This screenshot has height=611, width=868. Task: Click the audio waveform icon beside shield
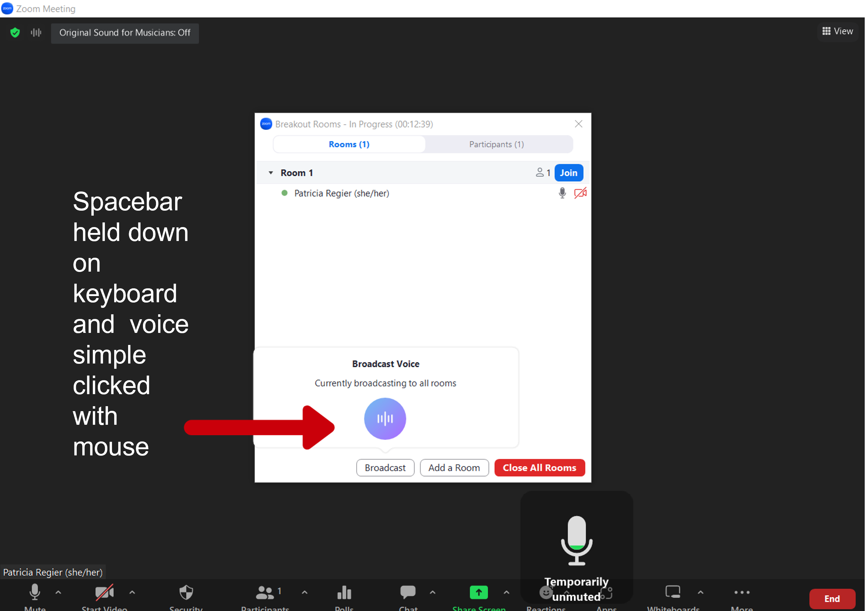coord(36,32)
